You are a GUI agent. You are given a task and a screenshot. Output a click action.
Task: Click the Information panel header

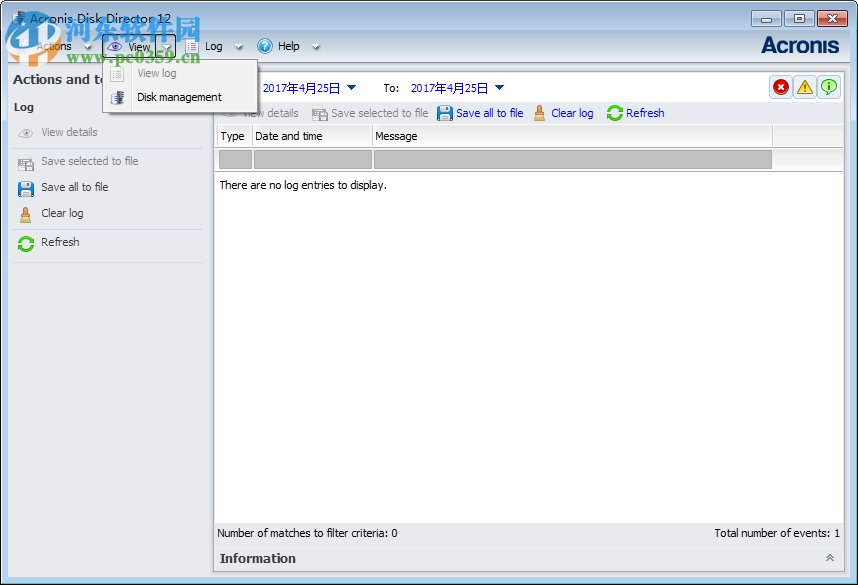[x=529, y=559]
